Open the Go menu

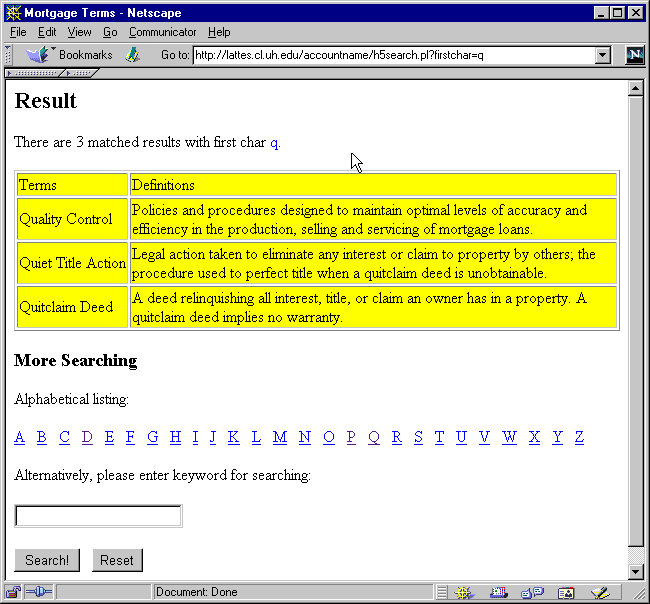110,32
